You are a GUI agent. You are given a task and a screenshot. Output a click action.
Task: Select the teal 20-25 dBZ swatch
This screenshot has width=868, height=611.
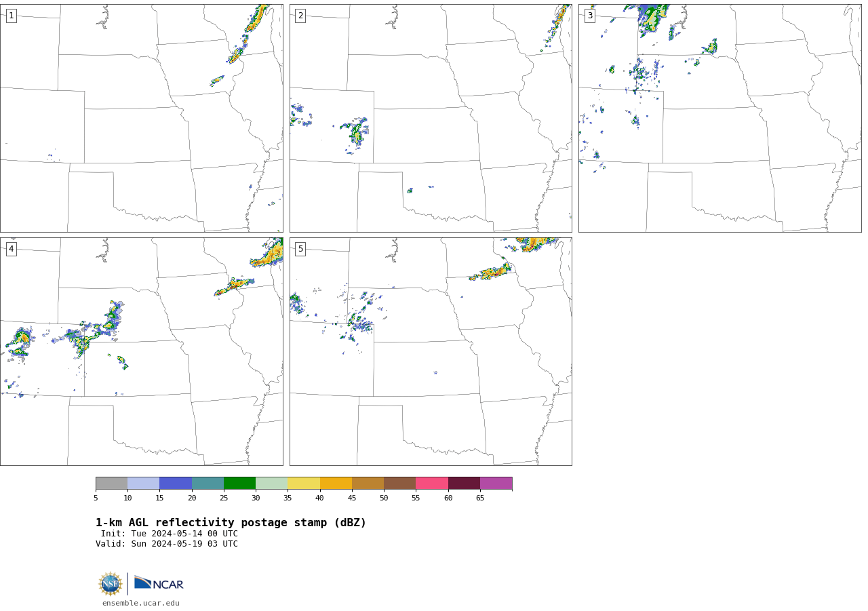point(208,484)
